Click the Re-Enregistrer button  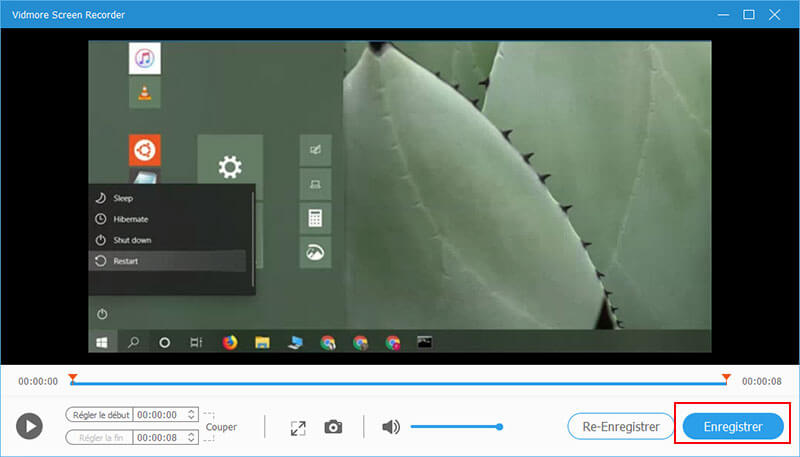click(620, 426)
